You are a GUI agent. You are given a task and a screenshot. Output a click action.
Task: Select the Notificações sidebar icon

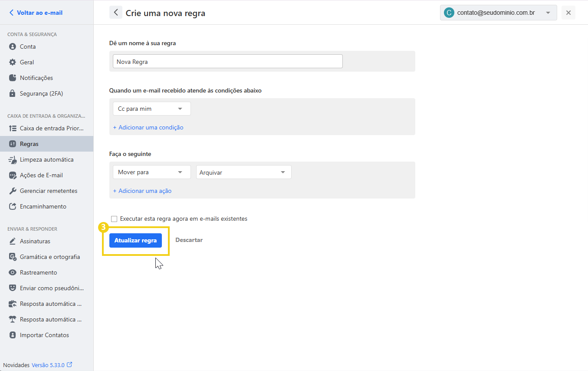tap(13, 78)
